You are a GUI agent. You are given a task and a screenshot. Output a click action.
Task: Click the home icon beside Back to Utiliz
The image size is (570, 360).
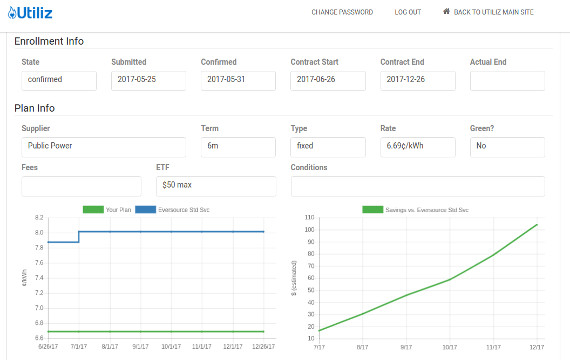point(446,11)
